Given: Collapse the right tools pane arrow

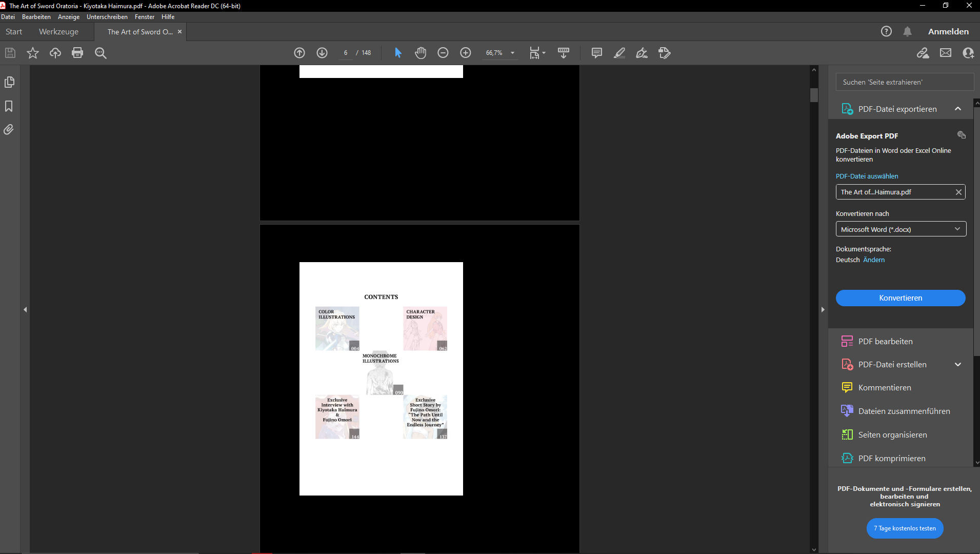Looking at the screenshot, I should point(823,309).
